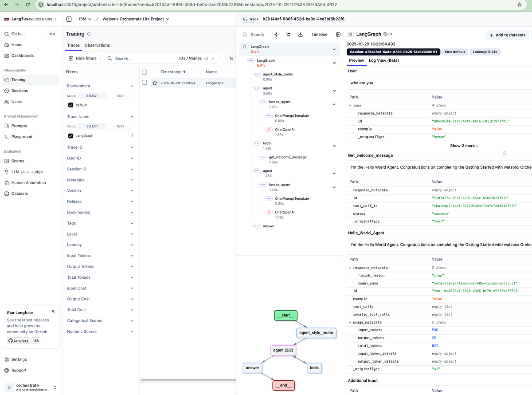Click Add to datasets button
The image size is (532, 395).
508,35
